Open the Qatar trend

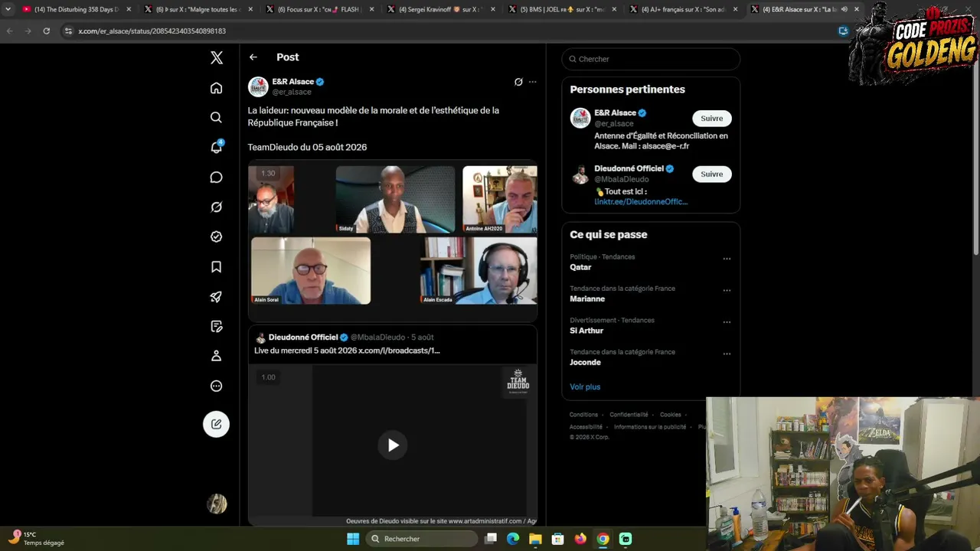tap(580, 267)
